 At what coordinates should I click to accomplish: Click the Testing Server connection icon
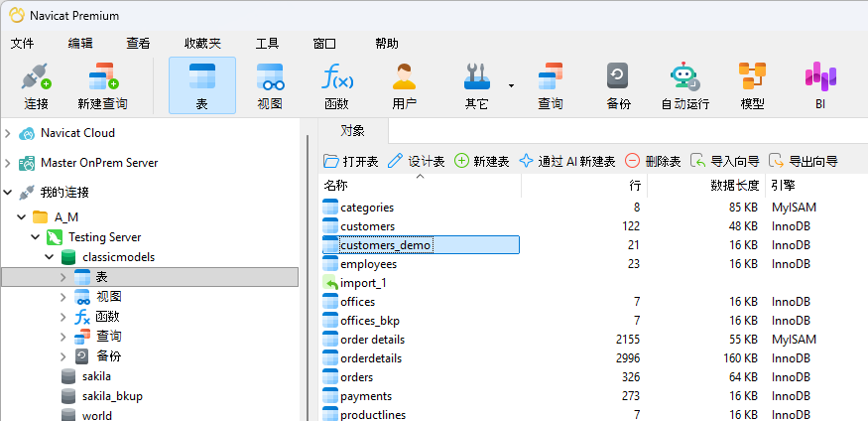tap(55, 237)
